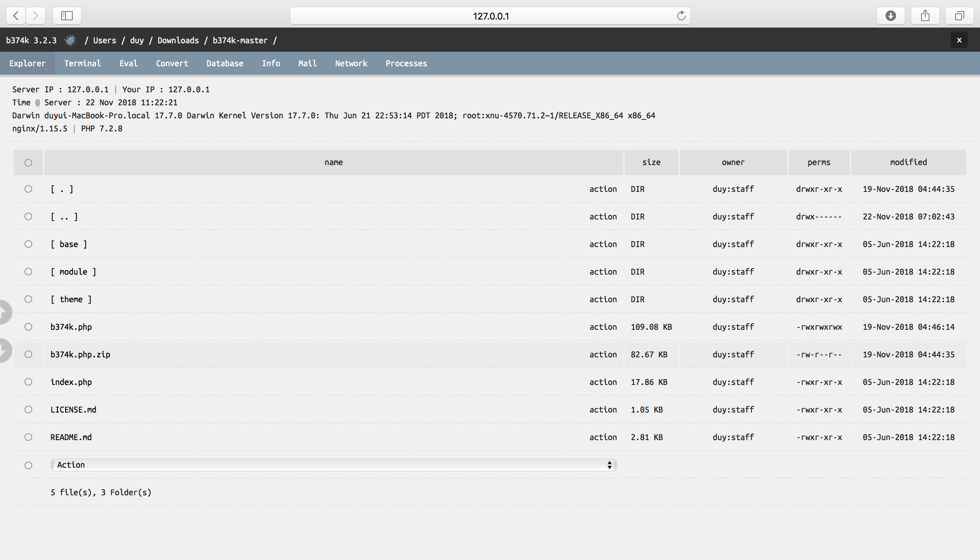Viewport: 980px width, 560px height.
Task: Open the Network tab
Action: pyautogui.click(x=351, y=63)
